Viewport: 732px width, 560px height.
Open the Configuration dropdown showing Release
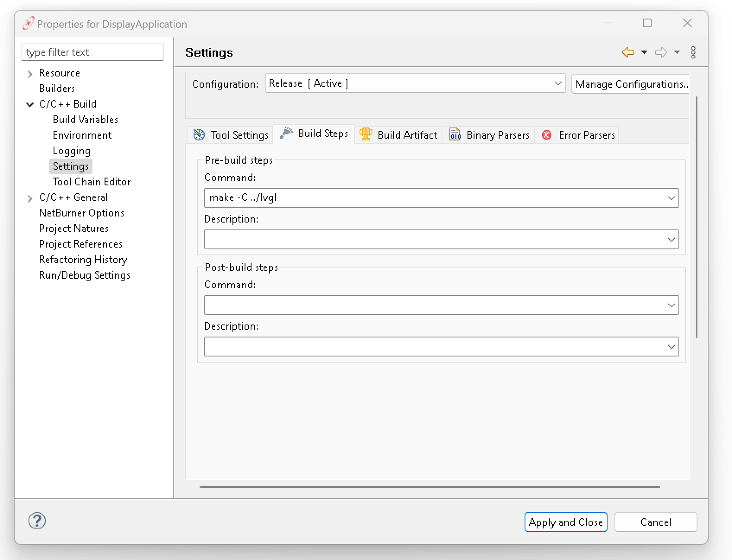click(x=558, y=83)
